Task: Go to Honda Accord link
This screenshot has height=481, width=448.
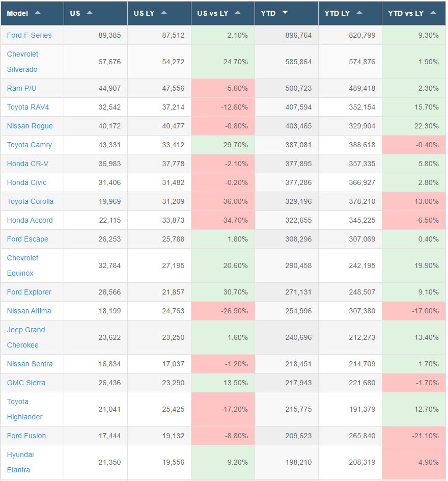Action: 30,220
